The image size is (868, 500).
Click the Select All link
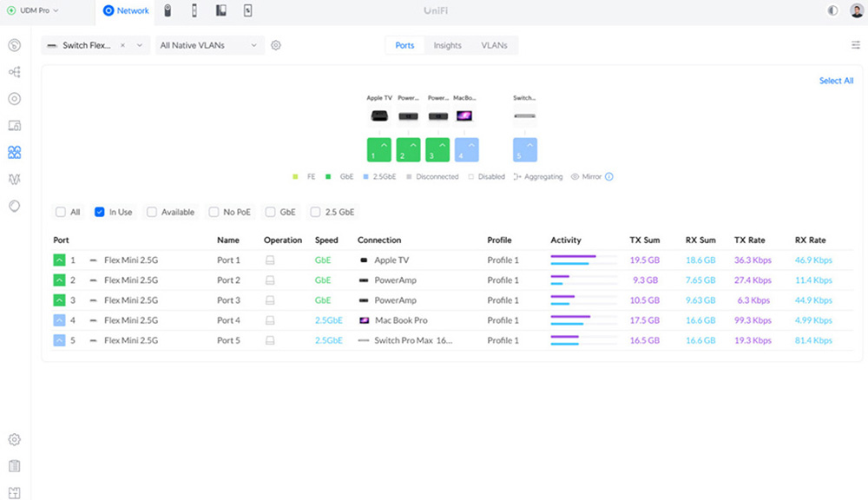836,81
